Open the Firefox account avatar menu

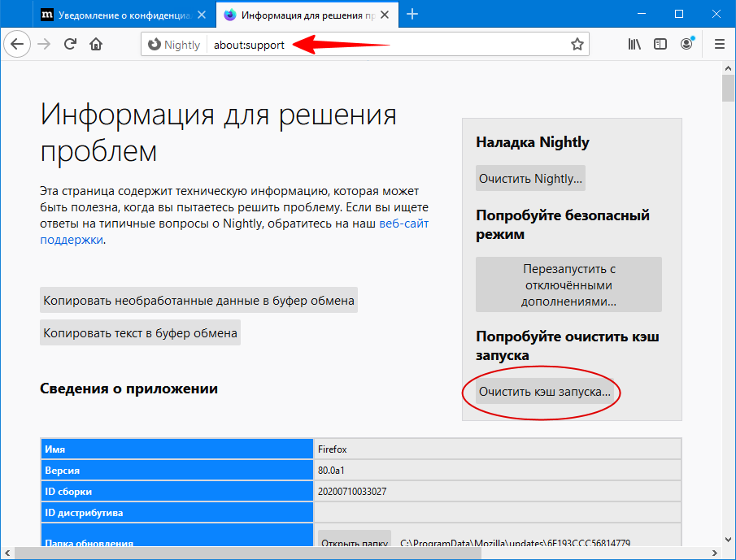click(686, 44)
